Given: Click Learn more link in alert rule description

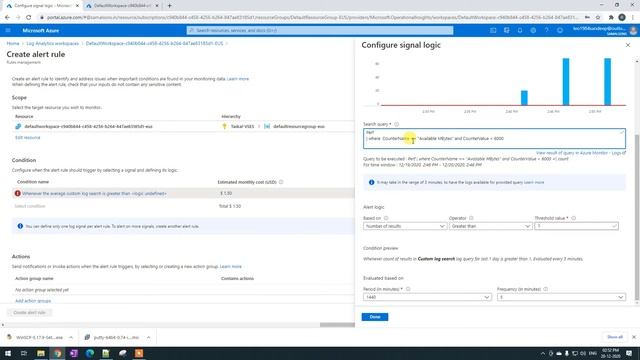Looking at the screenshot, I should click(x=238, y=79).
